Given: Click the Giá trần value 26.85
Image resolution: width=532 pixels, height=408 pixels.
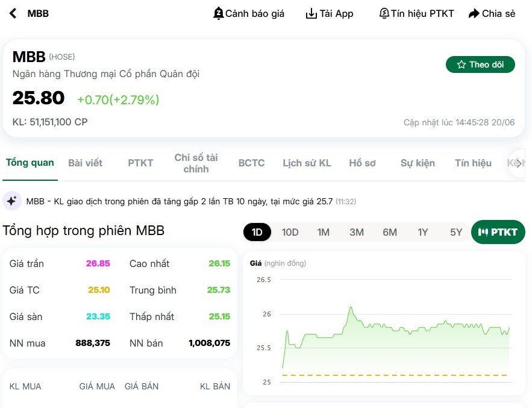Looking at the screenshot, I should pos(98,263).
